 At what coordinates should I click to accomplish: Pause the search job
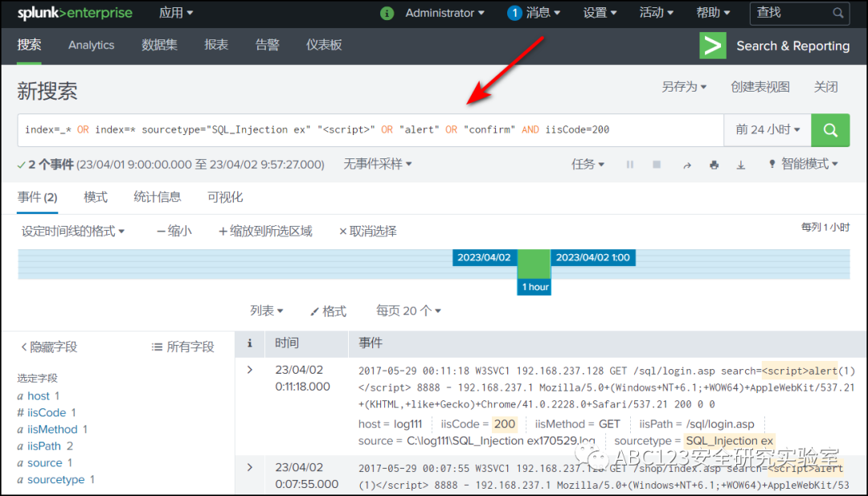pos(629,165)
